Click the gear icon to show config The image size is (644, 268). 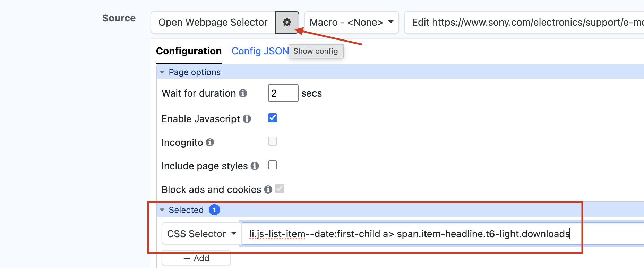pyautogui.click(x=287, y=23)
